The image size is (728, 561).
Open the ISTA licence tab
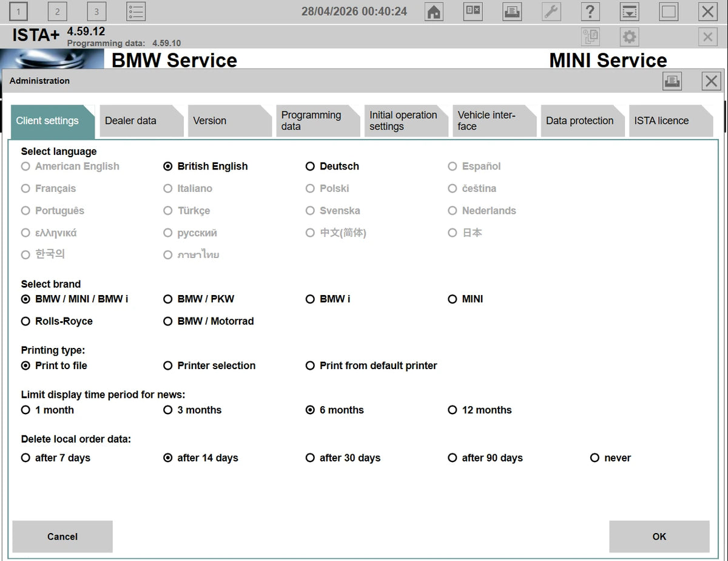coord(671,121)
